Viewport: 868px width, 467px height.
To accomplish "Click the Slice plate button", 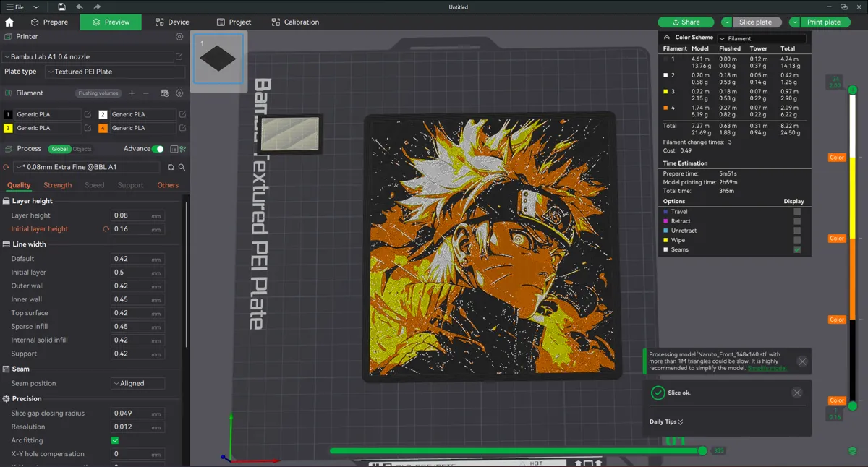I will pos(756,22).
